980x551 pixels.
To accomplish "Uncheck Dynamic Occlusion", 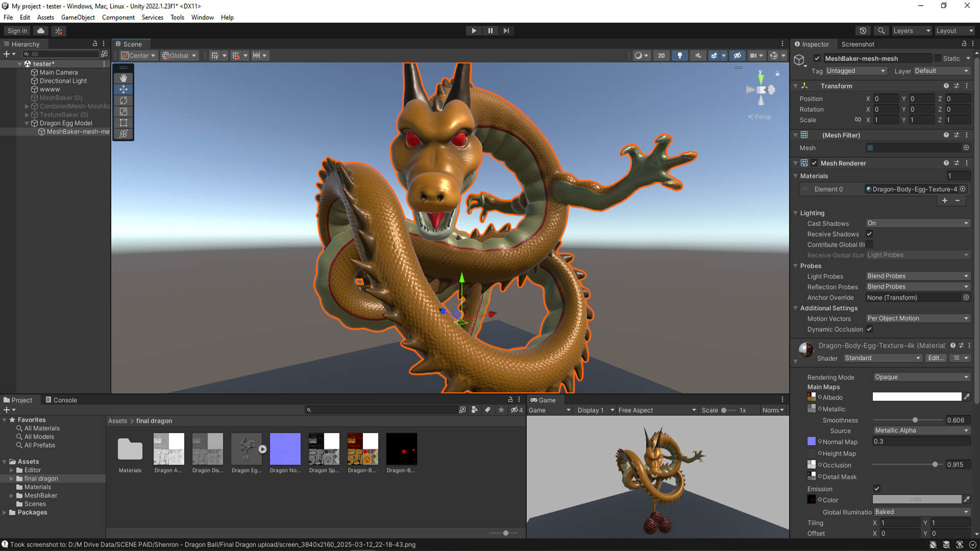I will pyautogui.click(x=869, y=329).
